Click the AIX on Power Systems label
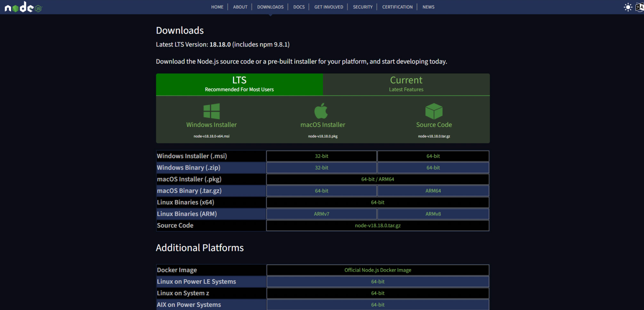 (x=189, y=305)
